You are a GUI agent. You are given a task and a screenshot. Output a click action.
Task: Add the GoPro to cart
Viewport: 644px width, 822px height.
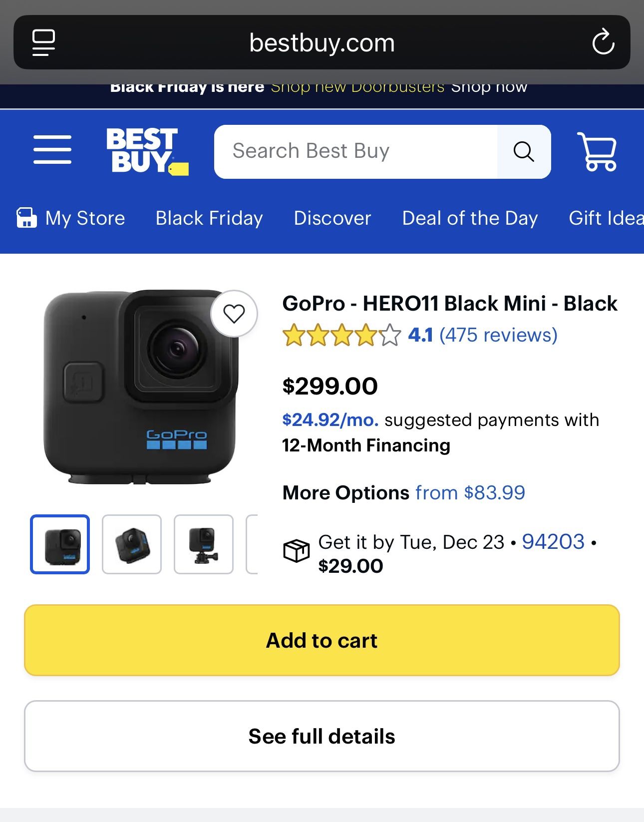pos(322,640)
